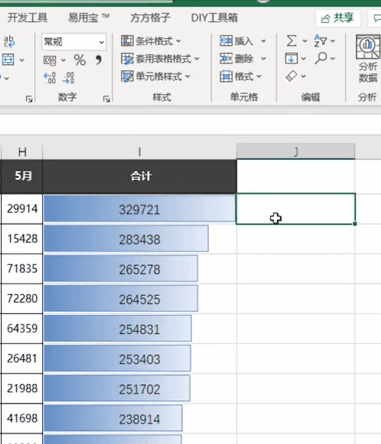The height and width of the screenshot is (444, 381).
Task: Select column I header
Action: (x=140, y=152)
